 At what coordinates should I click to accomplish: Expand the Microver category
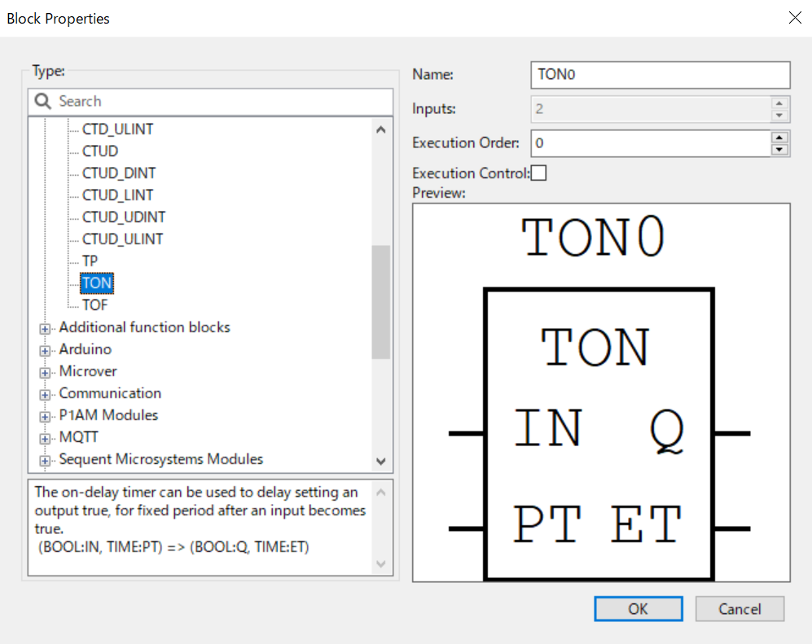tap(45, 372)
